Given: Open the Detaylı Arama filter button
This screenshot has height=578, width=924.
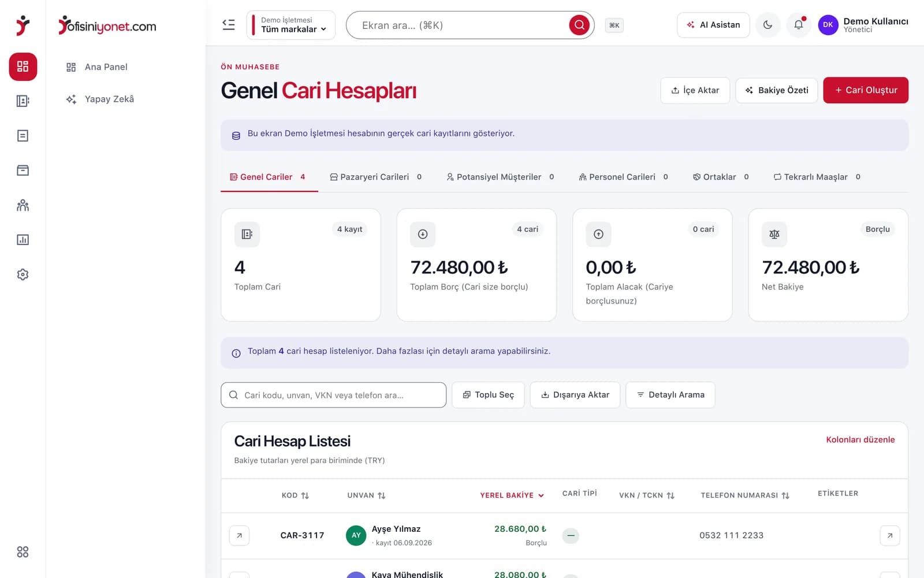Looking at the screenshot, I should point(670,395).
